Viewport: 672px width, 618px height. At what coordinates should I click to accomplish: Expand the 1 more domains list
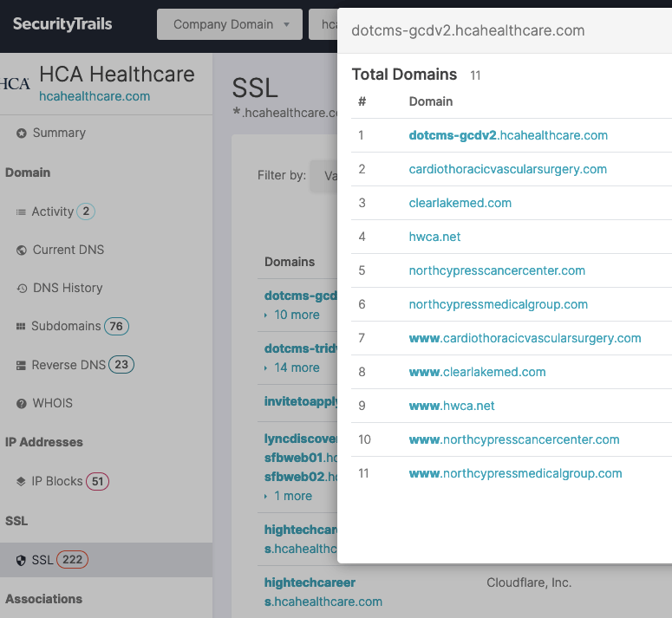tap(293, 496)
